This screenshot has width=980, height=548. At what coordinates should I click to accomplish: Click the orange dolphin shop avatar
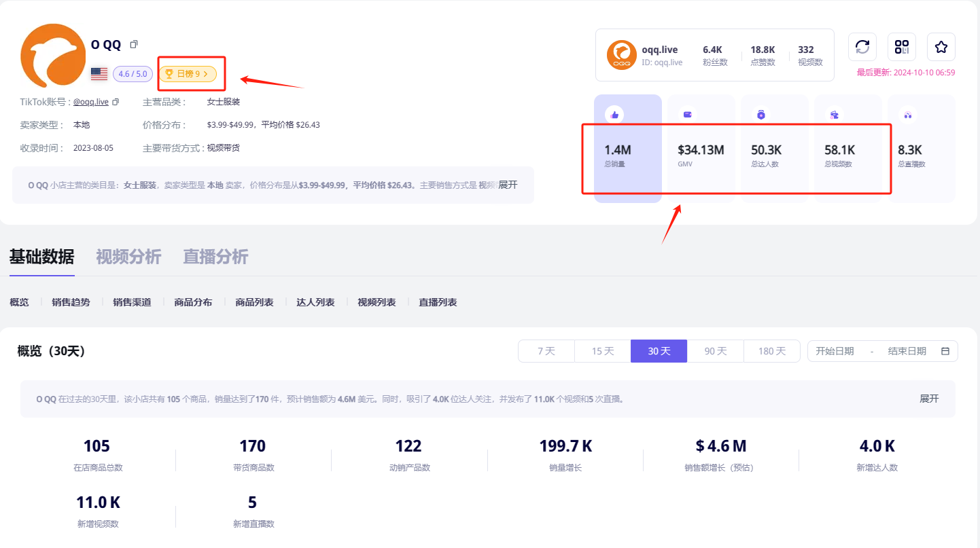(53, 56)
